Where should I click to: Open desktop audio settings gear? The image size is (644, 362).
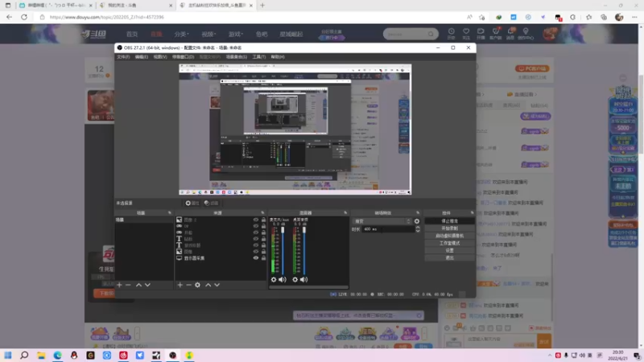(295, 279)
